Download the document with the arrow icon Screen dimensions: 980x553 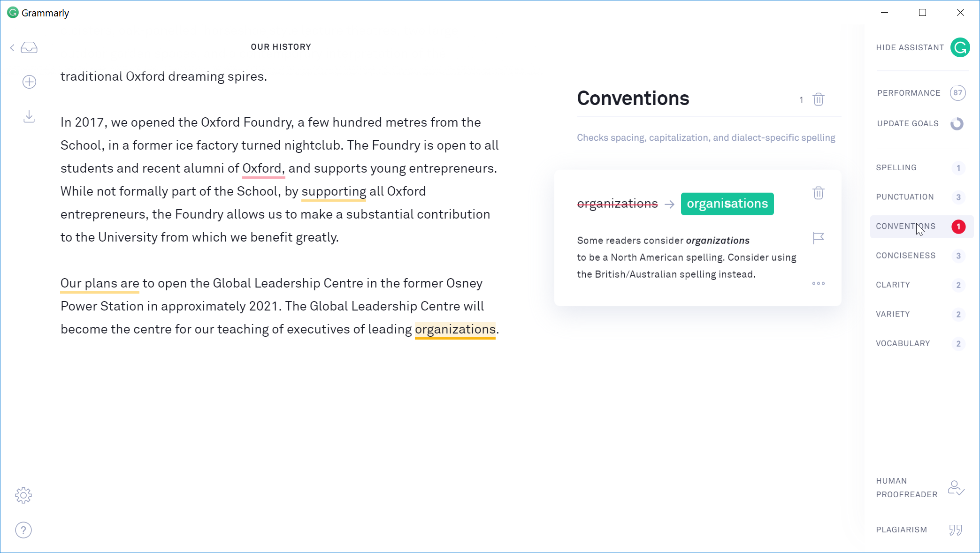[x=29, y=117]
